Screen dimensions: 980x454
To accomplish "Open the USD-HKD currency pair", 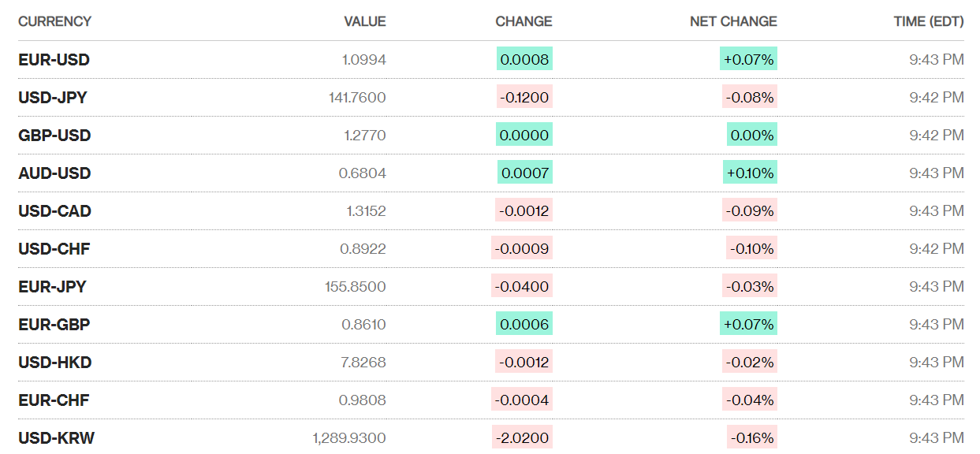I will (54, 363).
